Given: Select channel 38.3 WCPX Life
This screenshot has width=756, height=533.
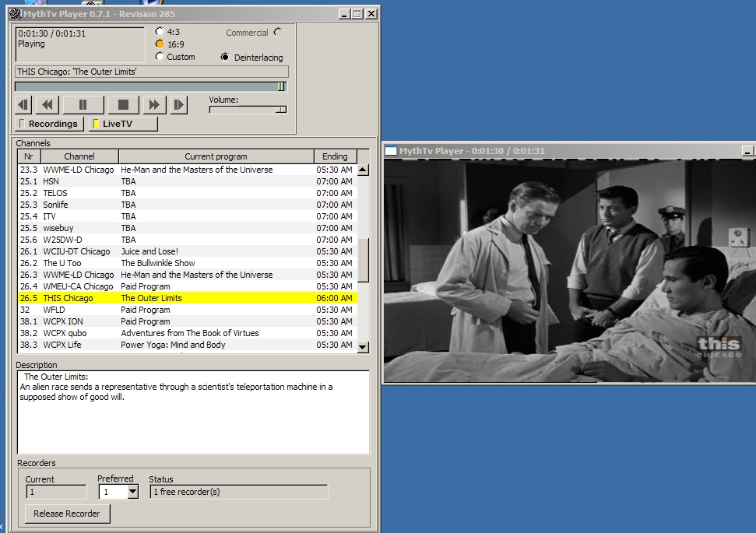Looking at the screenshot, I should (188, 345).
